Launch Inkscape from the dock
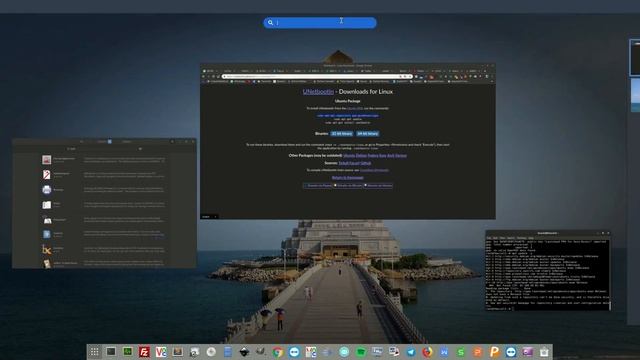The width and height of the screenshot is (640, 360). click(x=244, y=352)
